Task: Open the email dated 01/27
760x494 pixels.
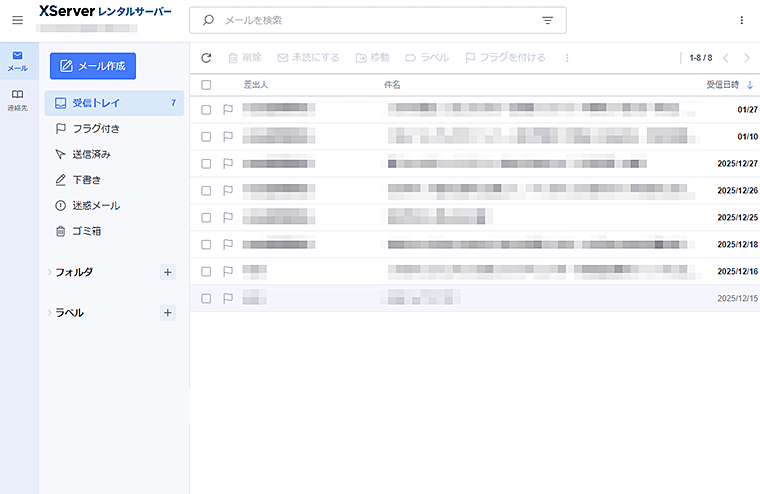Action: (x=475, y=110)
